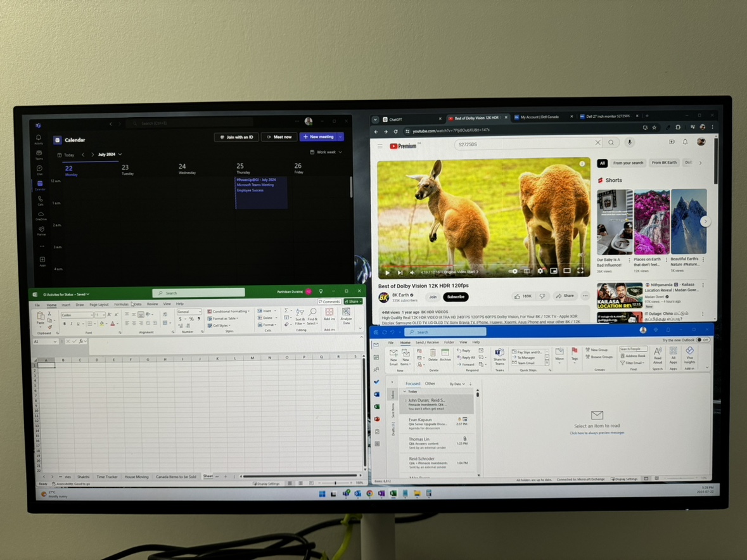This screenshot has width=747, height=560.
Task: Click Excel Comments button
Action: [x=329, y=302]
